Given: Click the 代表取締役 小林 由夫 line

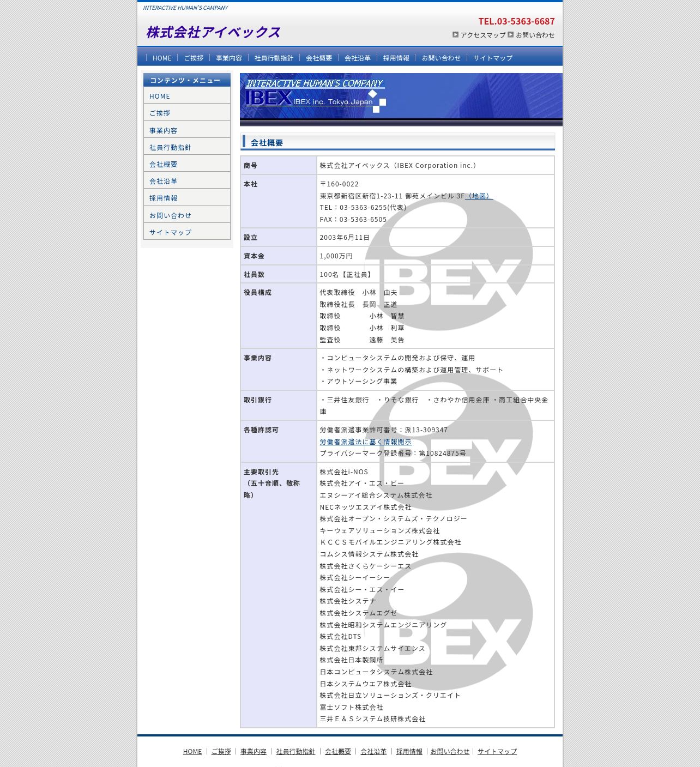Looking at the screenshot, I should click(x=358, y=292).
